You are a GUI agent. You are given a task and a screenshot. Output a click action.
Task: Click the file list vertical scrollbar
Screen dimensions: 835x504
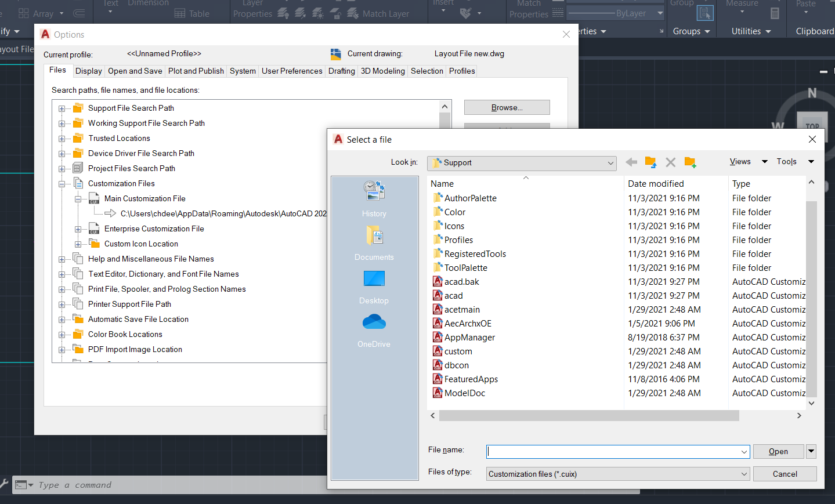coord(811,299)
